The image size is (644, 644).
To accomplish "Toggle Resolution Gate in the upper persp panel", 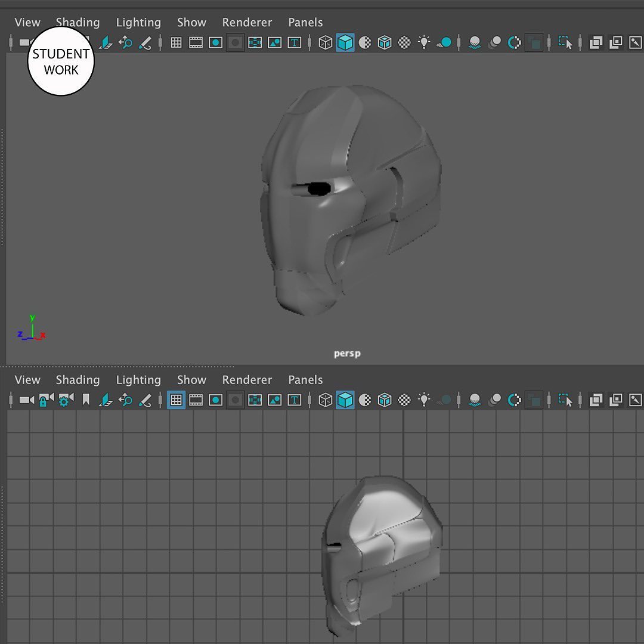I will click(x=216, y=43).
